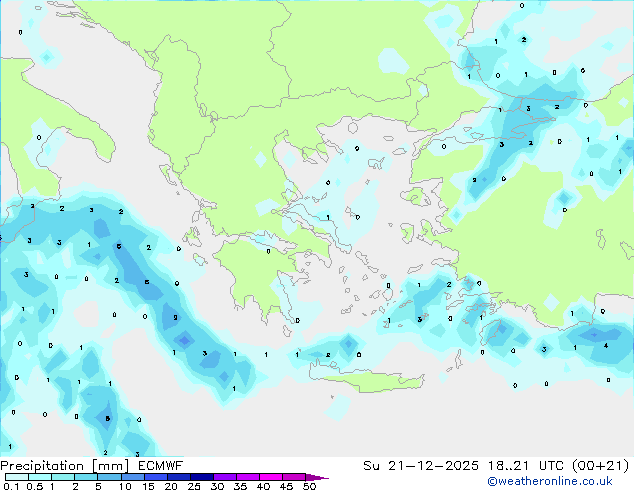The height and width of the screenshot is (490, 634).
Task: Click the 'ECMWF' model label
Action: (160, 466)
